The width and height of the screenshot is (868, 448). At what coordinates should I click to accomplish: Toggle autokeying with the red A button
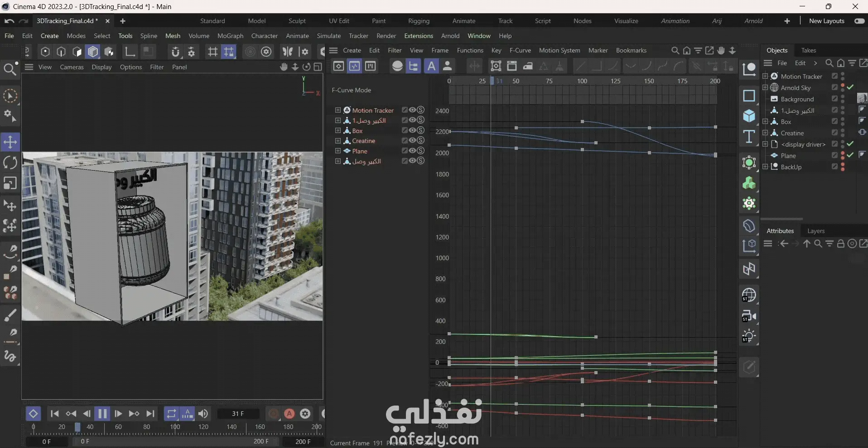[x=289, y=414]
